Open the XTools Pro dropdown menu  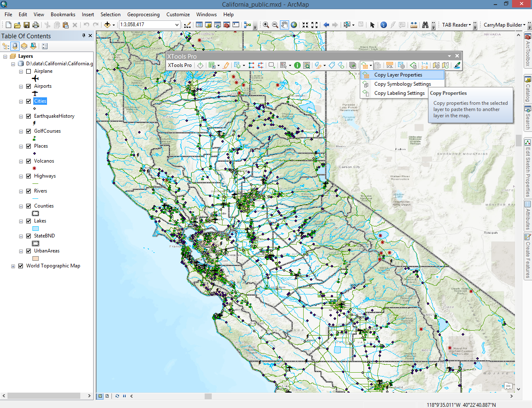point(180,65)
